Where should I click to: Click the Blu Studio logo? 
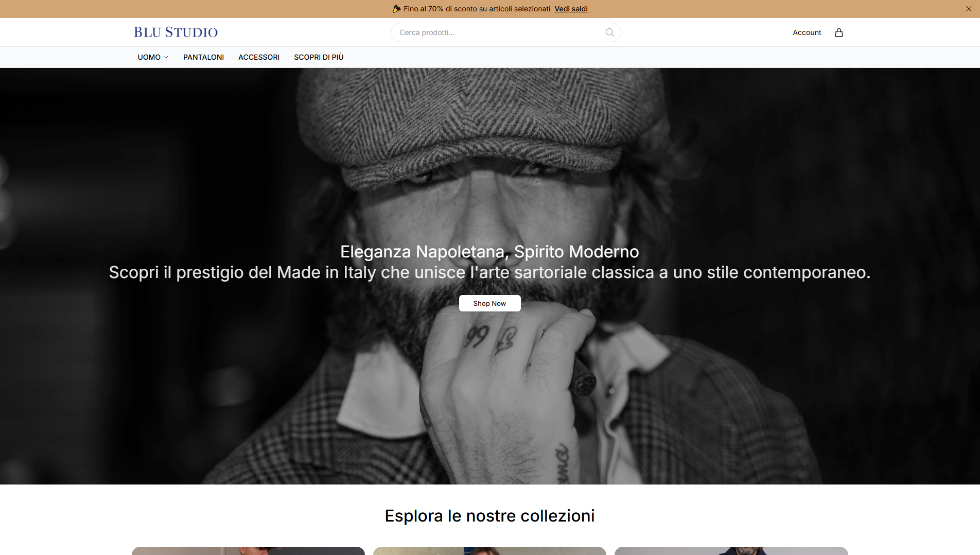click(x=176, y=32)
